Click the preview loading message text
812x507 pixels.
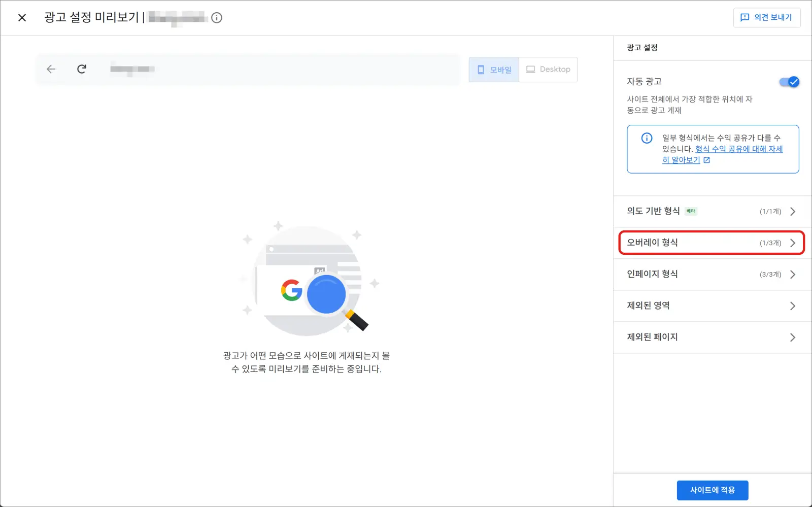tap(307, 362)
